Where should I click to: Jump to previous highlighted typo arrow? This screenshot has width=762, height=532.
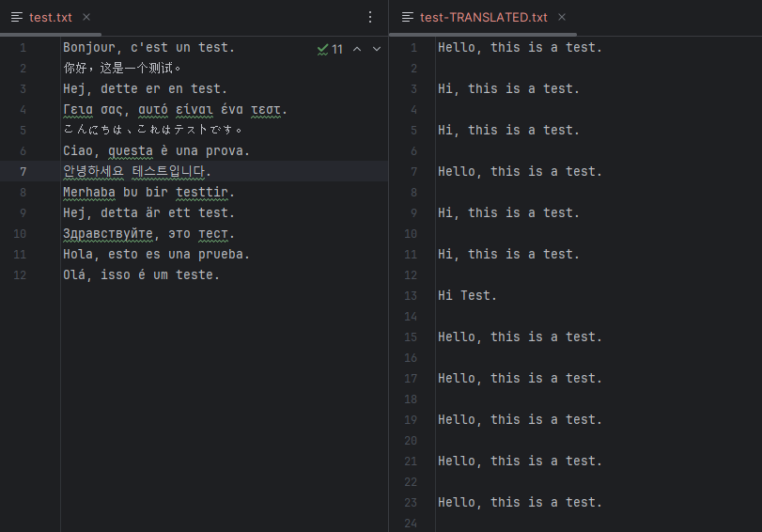[357, 49]
